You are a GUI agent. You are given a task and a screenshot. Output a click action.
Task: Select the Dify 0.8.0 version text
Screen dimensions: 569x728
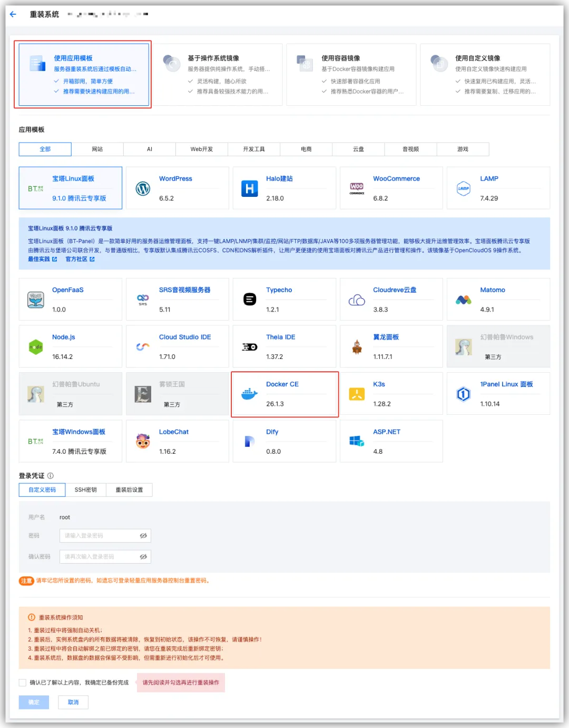[273, 451]
